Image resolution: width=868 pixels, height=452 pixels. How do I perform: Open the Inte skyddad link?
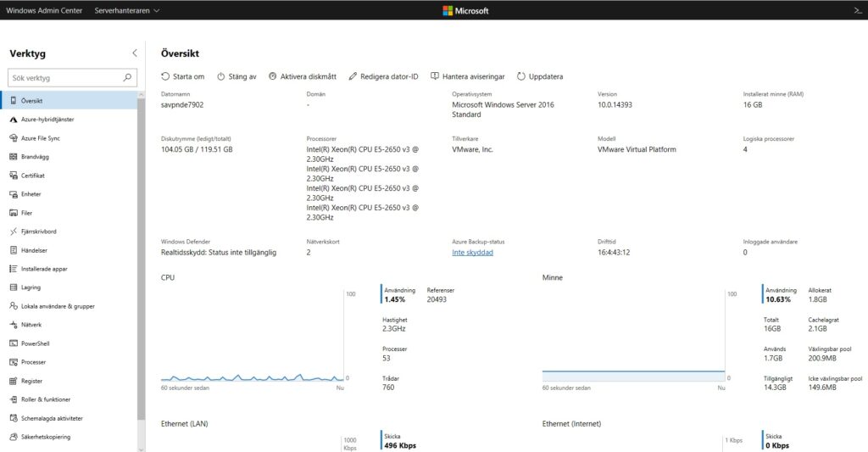[x=472, y=252]
